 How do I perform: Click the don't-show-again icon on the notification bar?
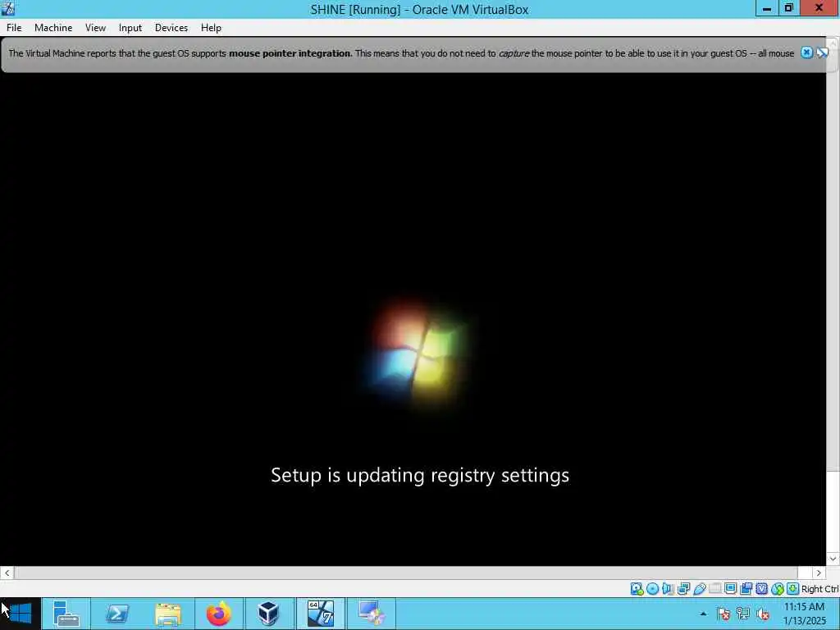pyautogui.click(x=822, y=52)
